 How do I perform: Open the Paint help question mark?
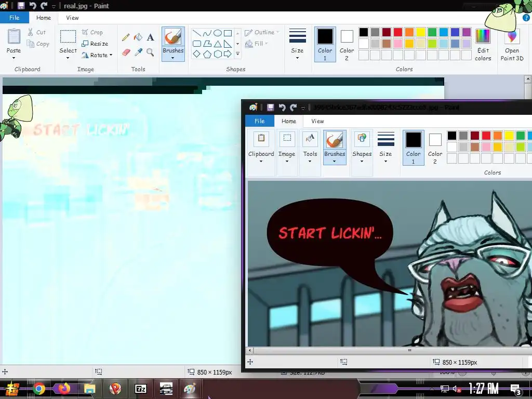pos(526,18)
